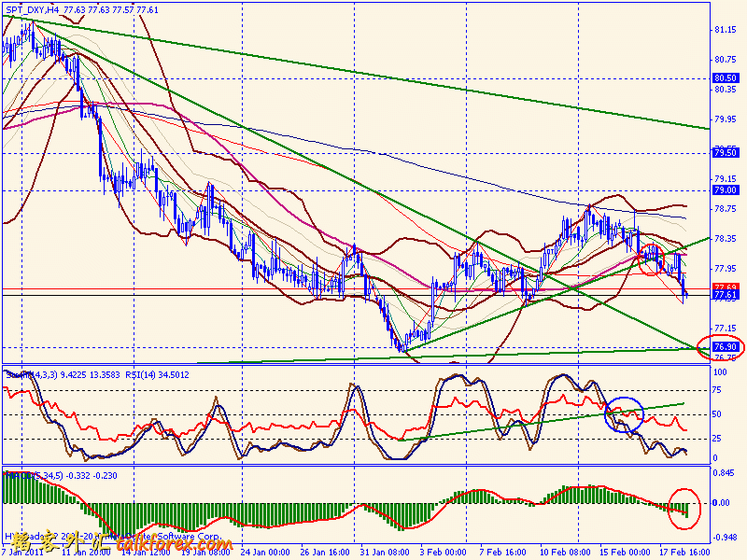Click the 77.15 price axis label
Image resolution: width=747 pixels, height=560 pixels.
[726, 329]
